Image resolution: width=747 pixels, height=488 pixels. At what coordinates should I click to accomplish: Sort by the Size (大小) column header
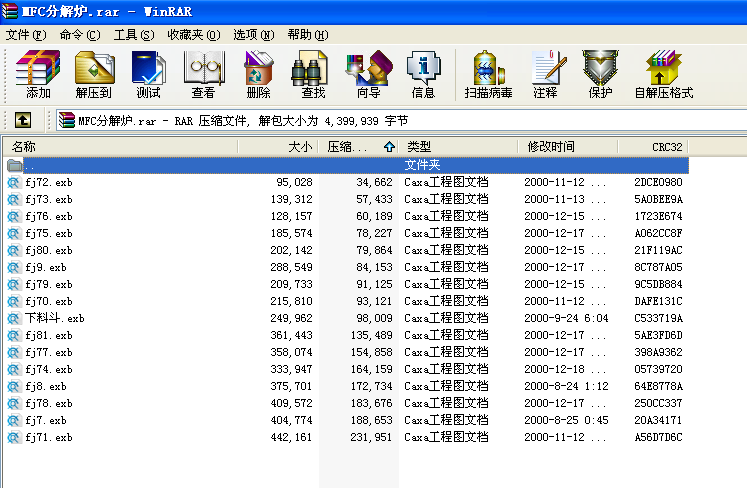(x=278, y=146)
